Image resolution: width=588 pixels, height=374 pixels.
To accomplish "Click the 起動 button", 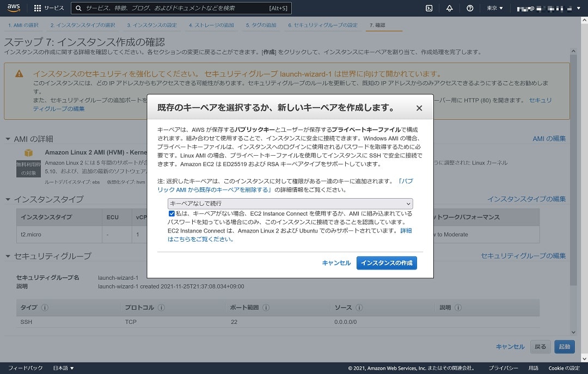I will [x=565, y=347].
